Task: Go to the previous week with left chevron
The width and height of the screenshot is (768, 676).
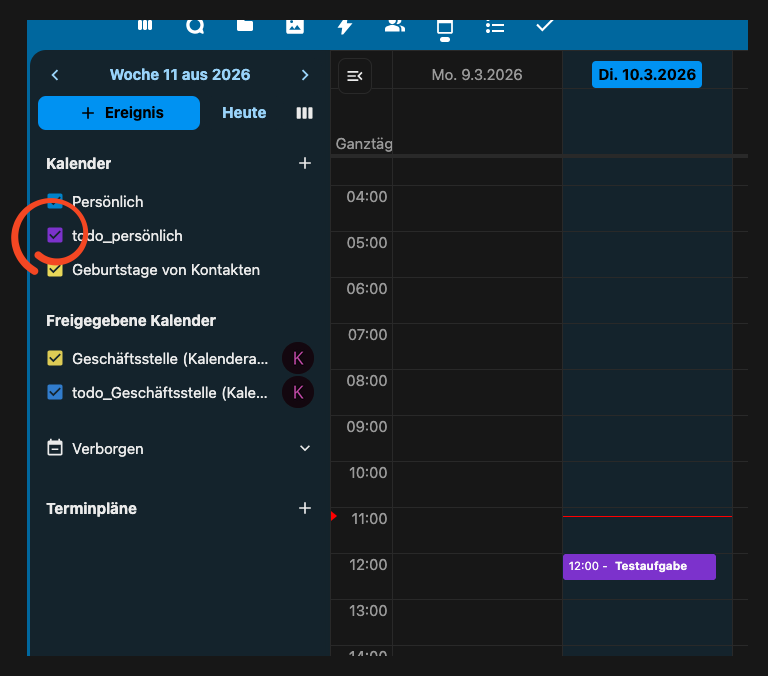Action: click(x=55, y=75)
